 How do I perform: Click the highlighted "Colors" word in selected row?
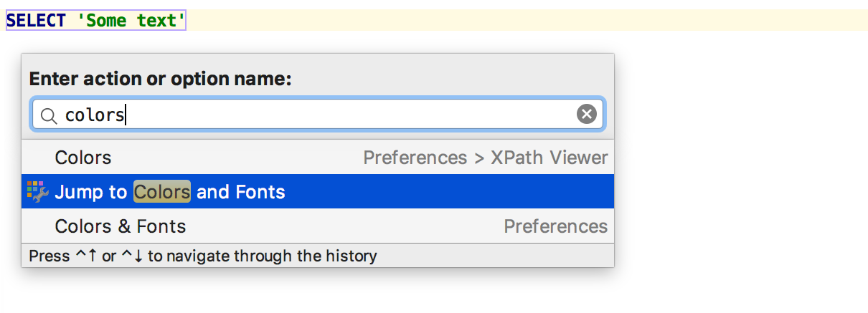click(x=162, y=192)
